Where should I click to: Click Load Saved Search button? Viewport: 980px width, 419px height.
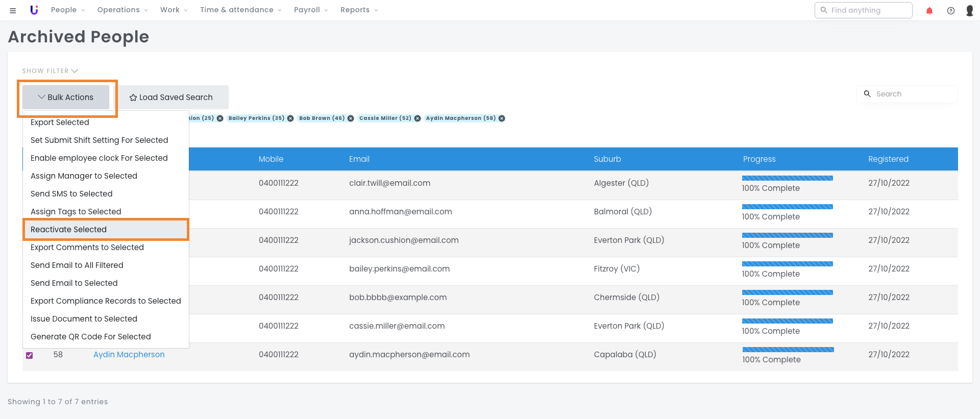(171, 97)
